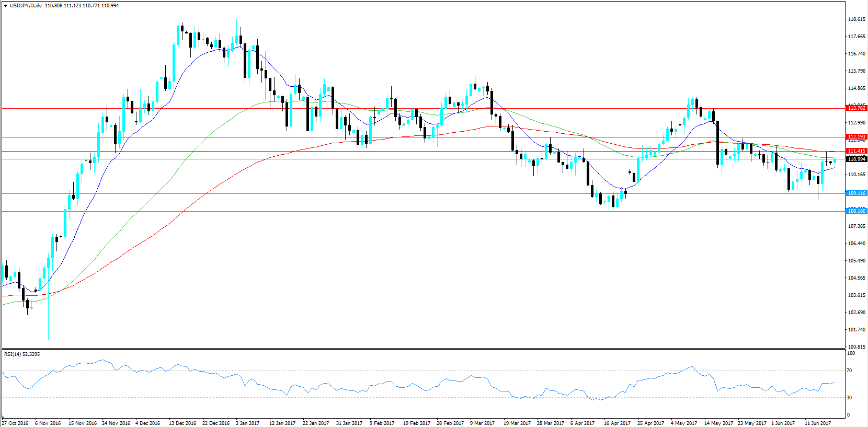Viewport: 868px width, 427px height.
Task: Click the 9 Feb 2017 date label
Action: 382,423
